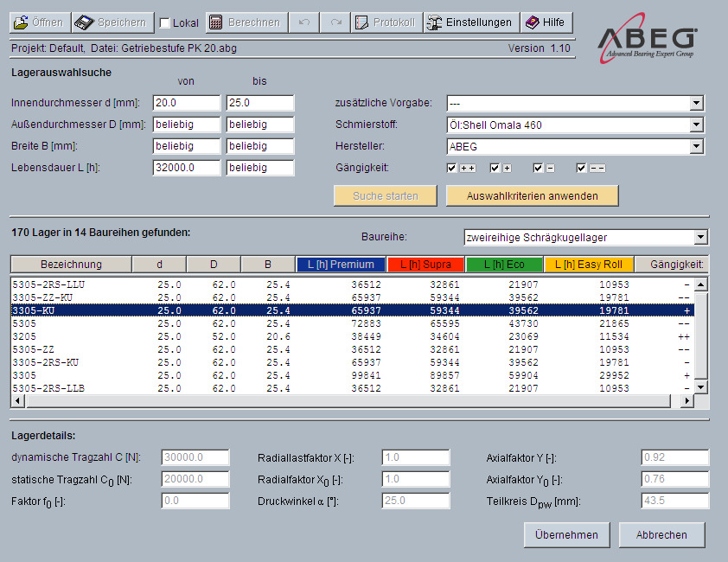Click the Teilkreis Dpw field
Image resolution: width=728 pixels, height=562 pixels.
[675, 501]
